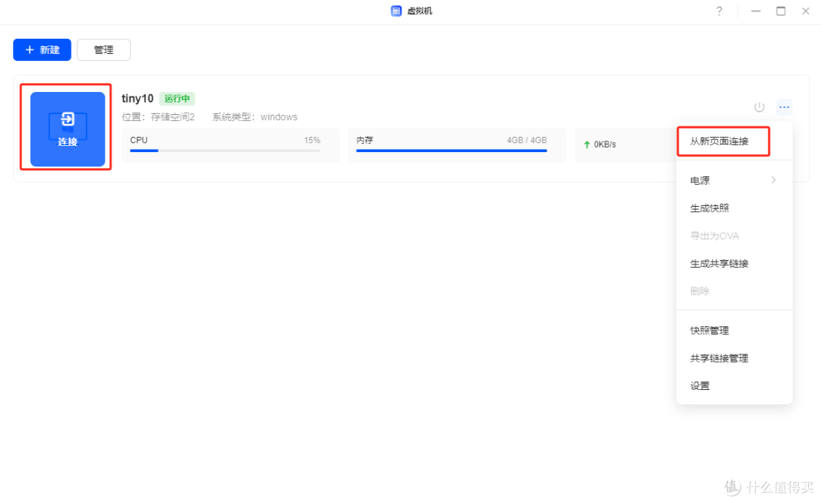Open 快照管理 from the menu
The height and width of the screenshot is (504, 821).
[734, 331]
